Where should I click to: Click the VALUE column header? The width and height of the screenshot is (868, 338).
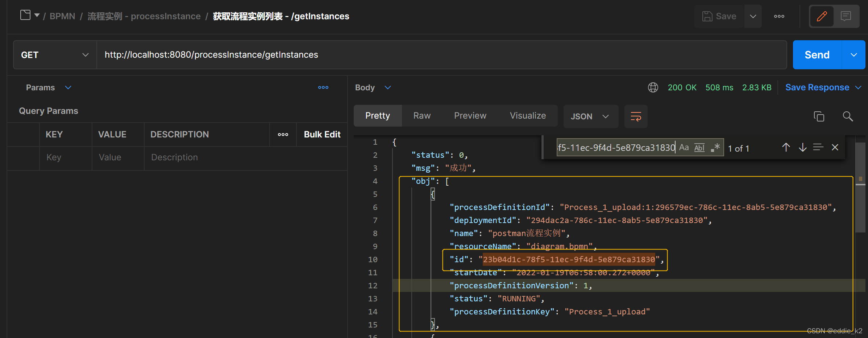click(112, 135)
